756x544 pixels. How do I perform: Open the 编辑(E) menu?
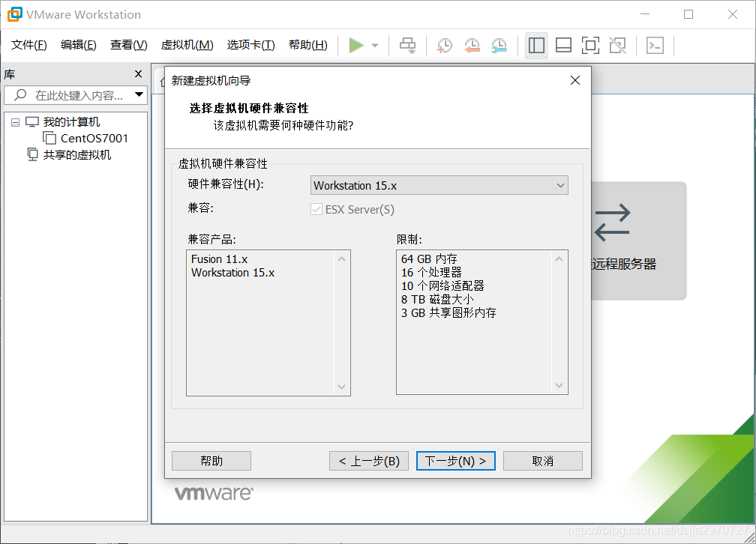[79, 45]
